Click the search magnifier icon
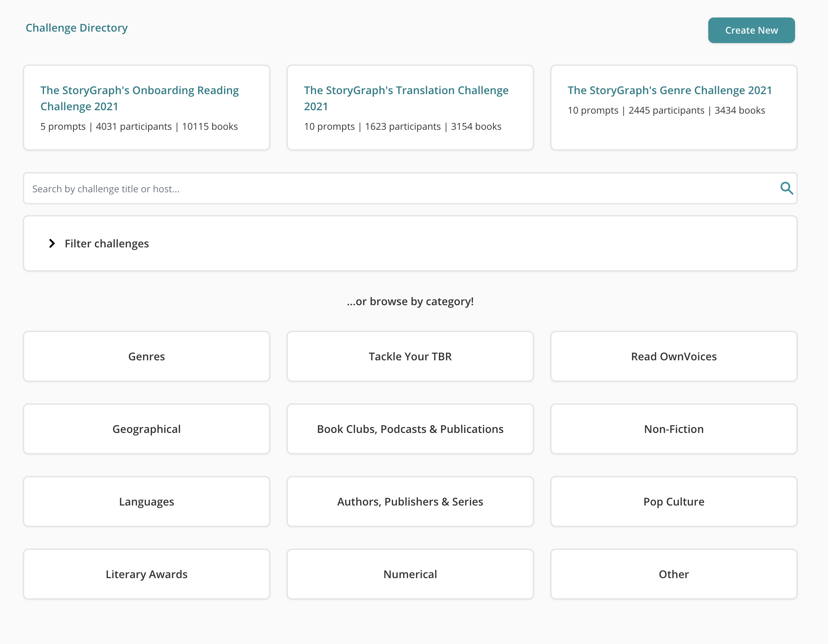This screenshot has height=644, width=828. click(x=787, y=188)
